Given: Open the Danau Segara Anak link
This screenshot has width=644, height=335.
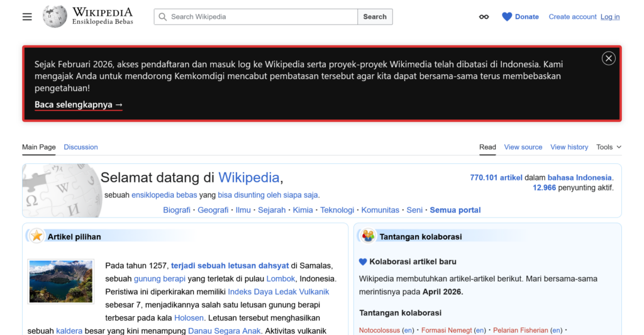Looking at the screenshot, I should (x=223, y=331).
